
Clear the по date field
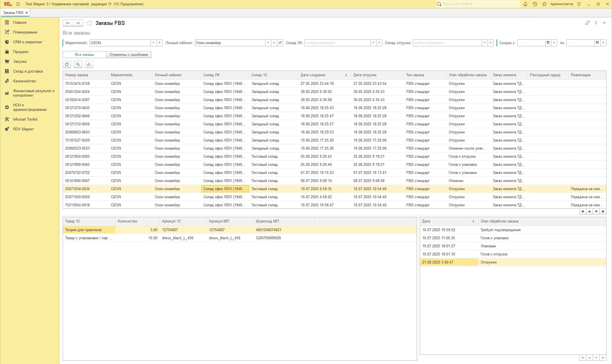603,43
